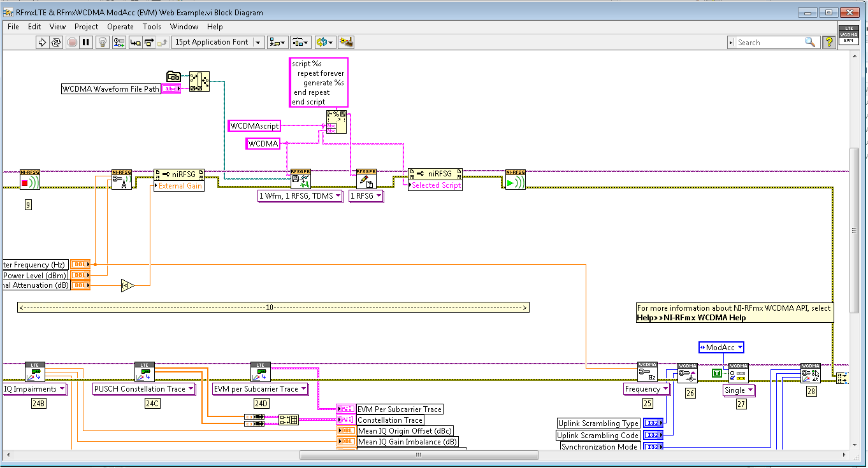Select the Build Path node
868x468 pixels.
point(199,82)
